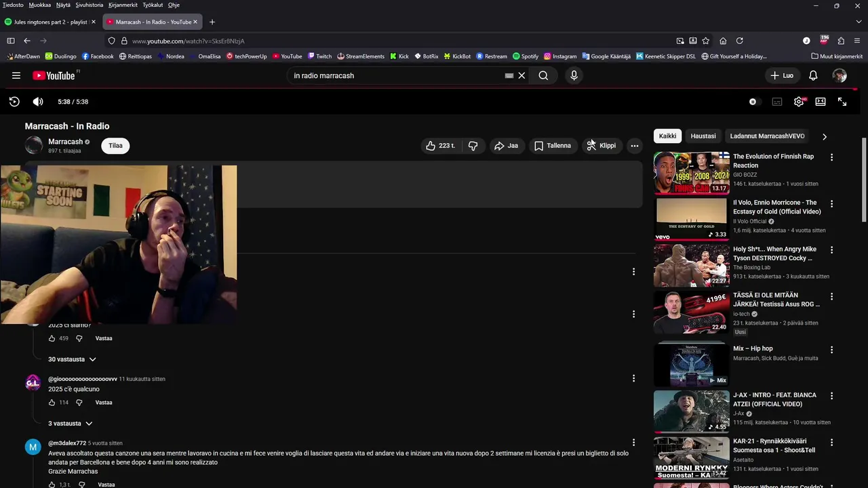Enter fullscreen with the expand arrows icon
The image size is (868, 488).
click(842, 102)
